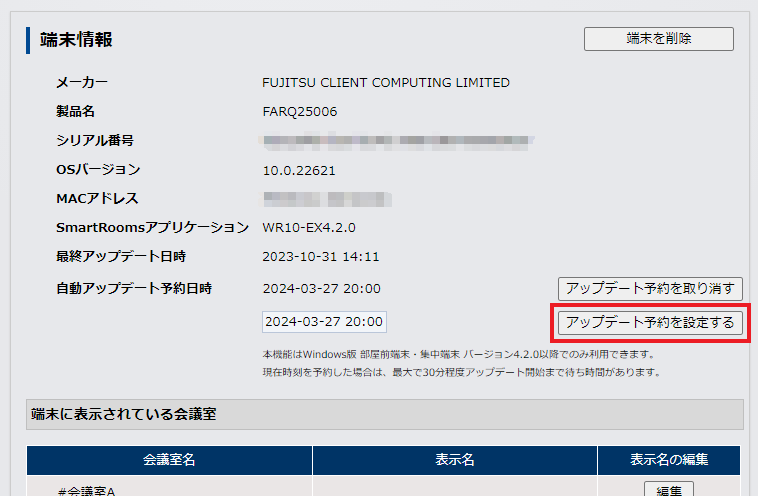The width and height of the screenshot is (758, 496).
Task: Click the maker value FUJITSU CLIENT COMPUTING LIMITED
Action: click(x=386, y=83)
